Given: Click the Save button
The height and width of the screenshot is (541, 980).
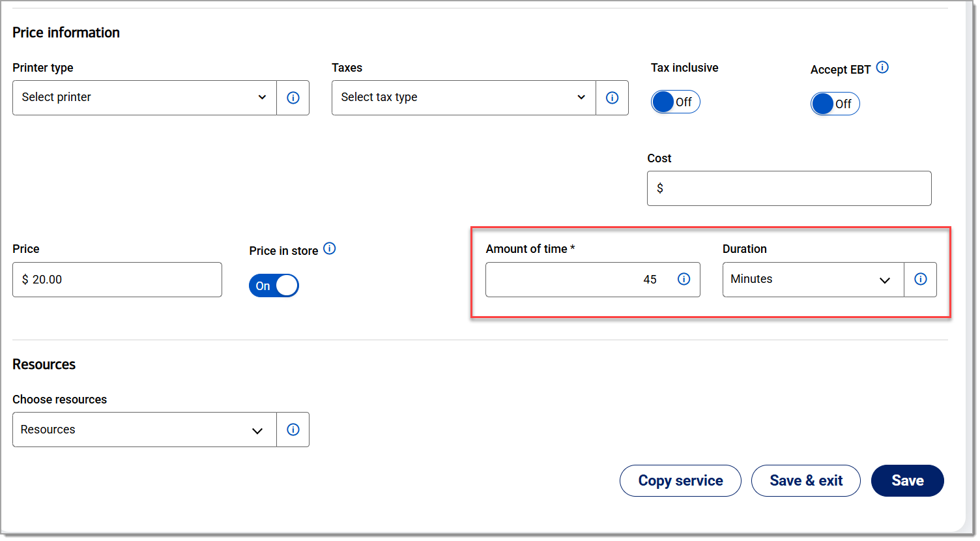Looking at the screenshot, I should click(x=908, y=481).
